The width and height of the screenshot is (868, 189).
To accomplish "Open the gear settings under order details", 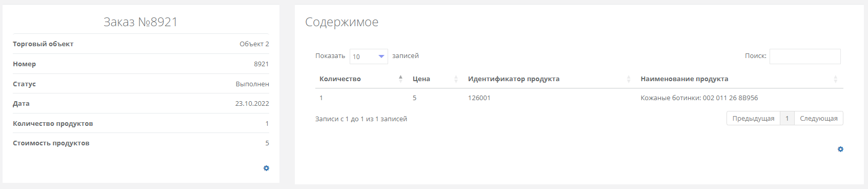I will [x=266, y=168].
